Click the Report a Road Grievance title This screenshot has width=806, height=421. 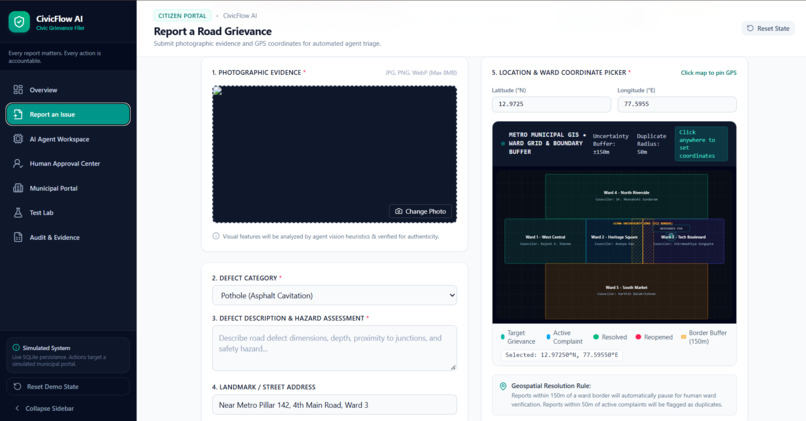pos(212,31)
